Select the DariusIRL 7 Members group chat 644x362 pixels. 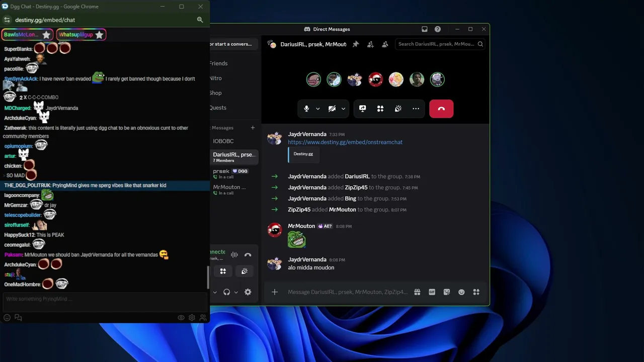(234, 157)
